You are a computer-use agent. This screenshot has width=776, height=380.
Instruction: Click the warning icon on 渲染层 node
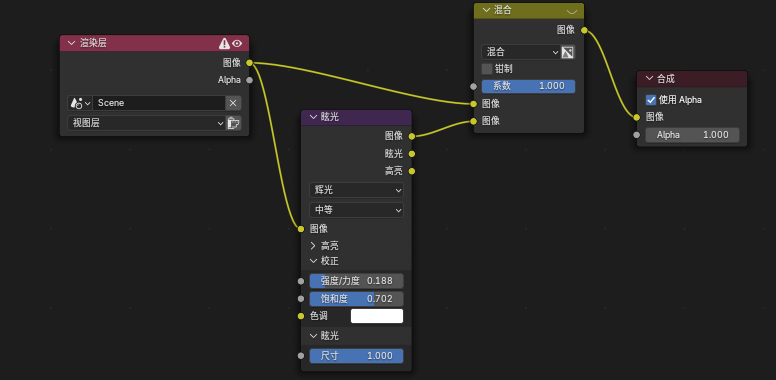pyautogui.click(x=224, y=44)
